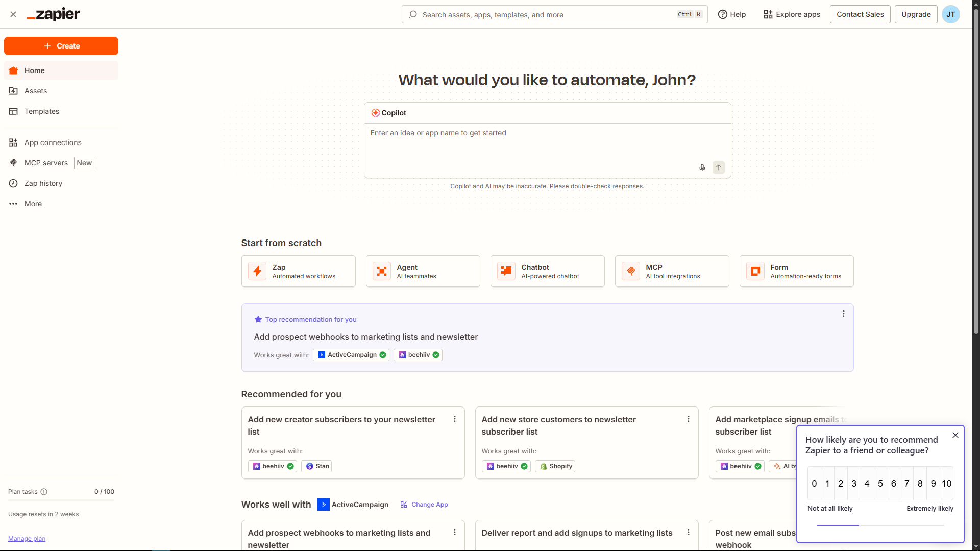Click Contact Sales
The height and width of the screenshot is (551, 980).
[860, 14]
